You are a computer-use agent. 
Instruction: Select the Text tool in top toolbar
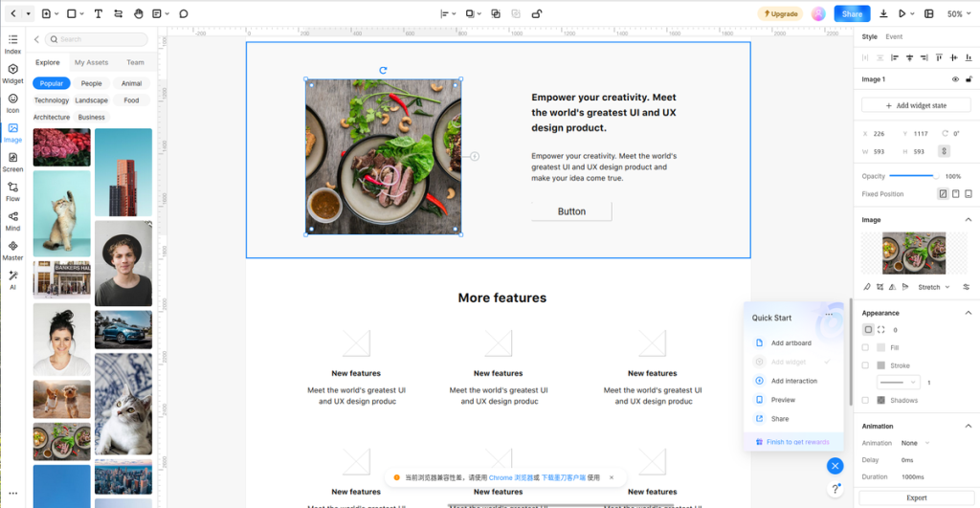tap(99, 13)
